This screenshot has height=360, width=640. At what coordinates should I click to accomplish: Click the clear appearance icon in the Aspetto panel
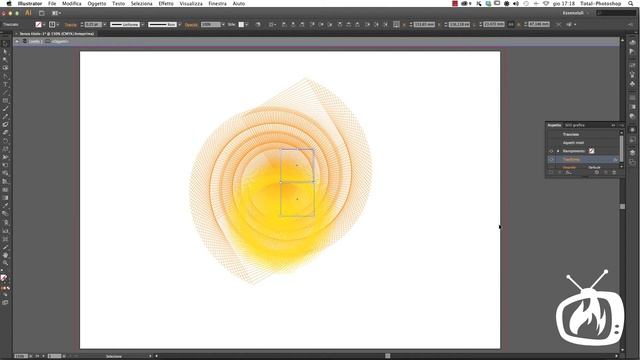pos(597,173)
